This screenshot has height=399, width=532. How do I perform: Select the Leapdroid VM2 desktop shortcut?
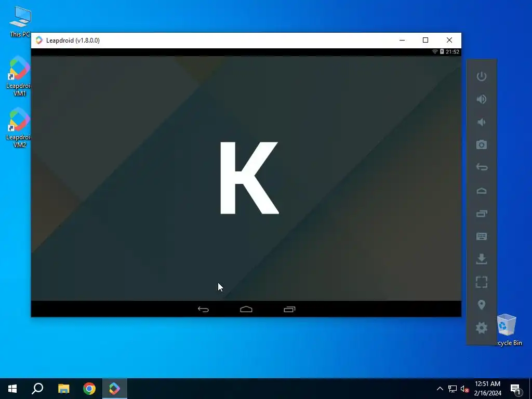pyautogui.click(x=19, y=128)
